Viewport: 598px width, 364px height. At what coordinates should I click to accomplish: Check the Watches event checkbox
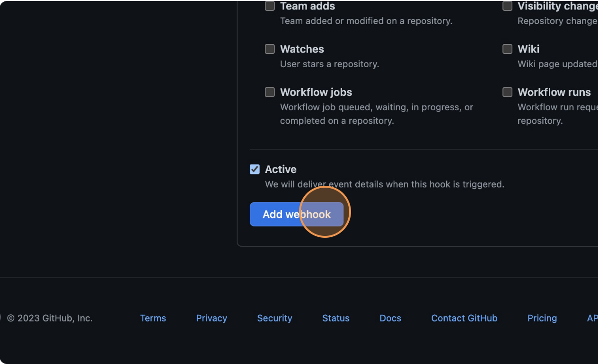coord(270,49)
